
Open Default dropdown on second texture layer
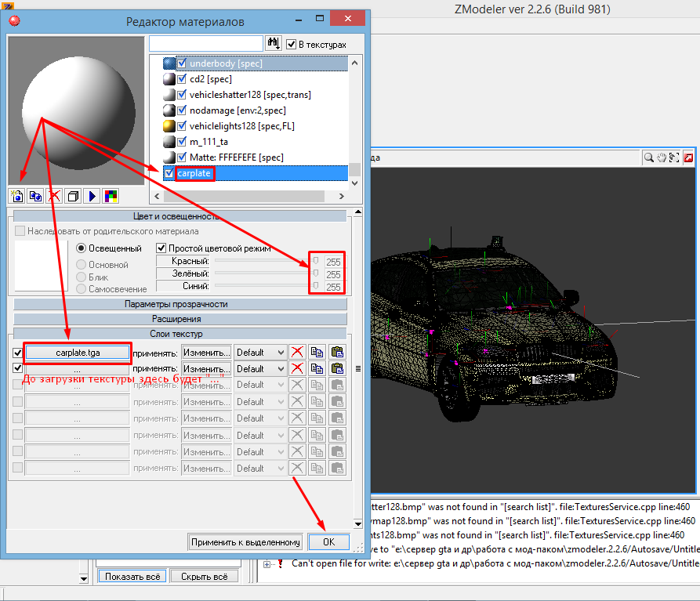260,368
